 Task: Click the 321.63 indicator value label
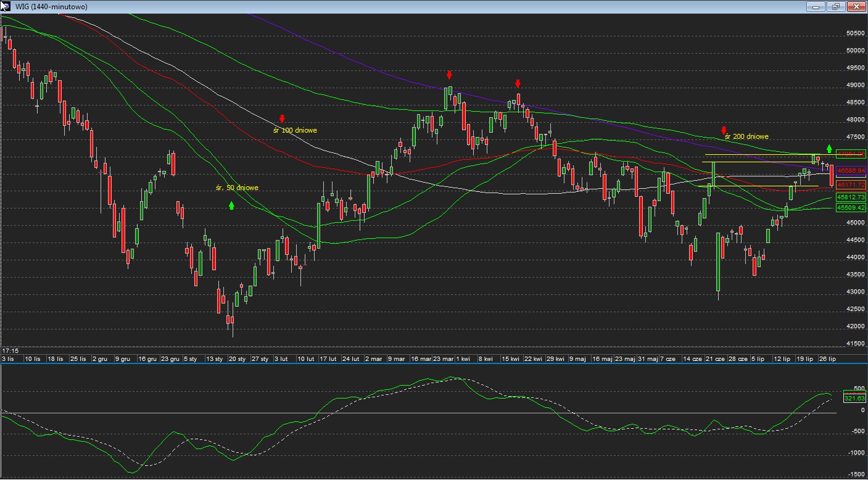point(854,398)
